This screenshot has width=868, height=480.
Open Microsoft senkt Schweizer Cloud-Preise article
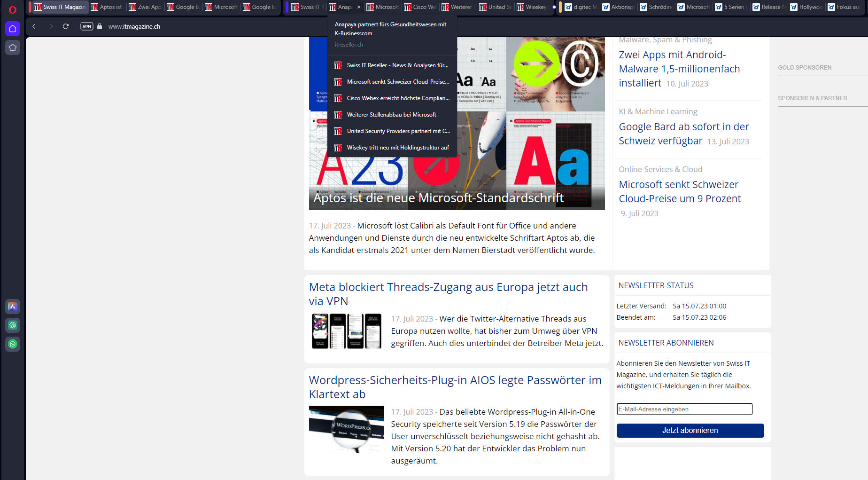[680, 191]
